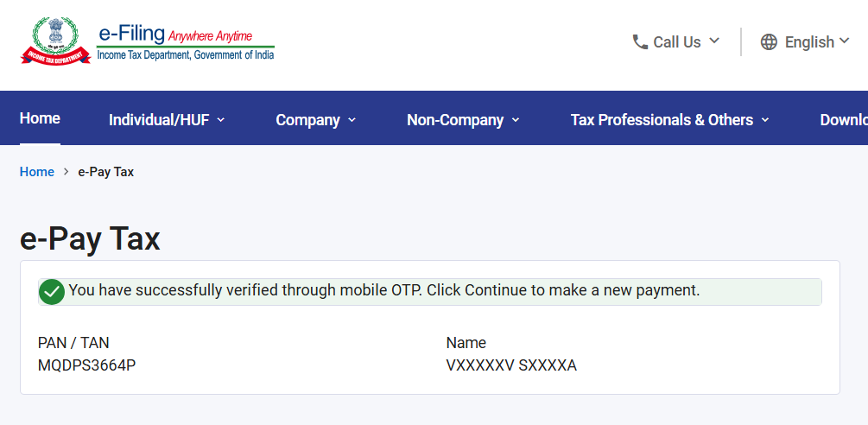The height and width of the screenshot is (425, 868).
Task: Expand Tax Professionals & Others chevron
Action: [x=765, y=119]
